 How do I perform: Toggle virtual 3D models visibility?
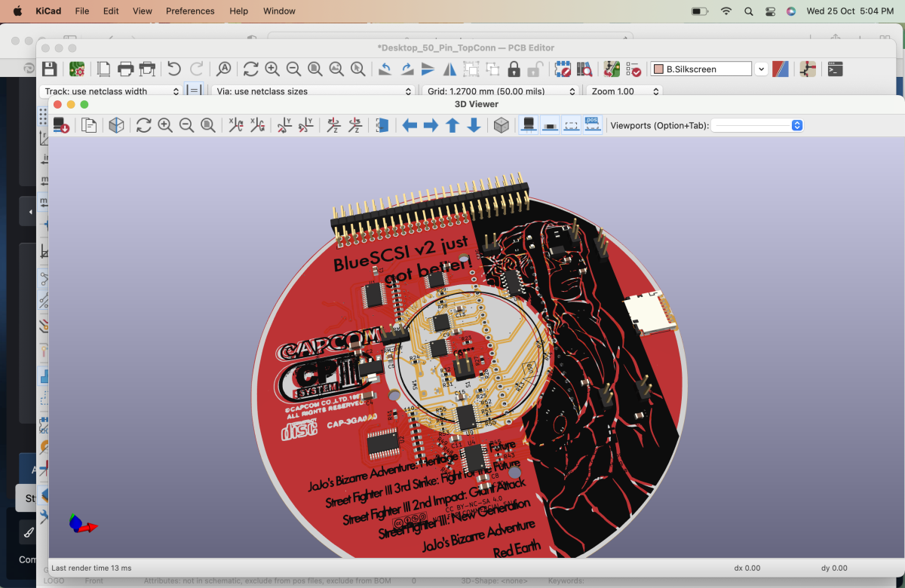572,126
